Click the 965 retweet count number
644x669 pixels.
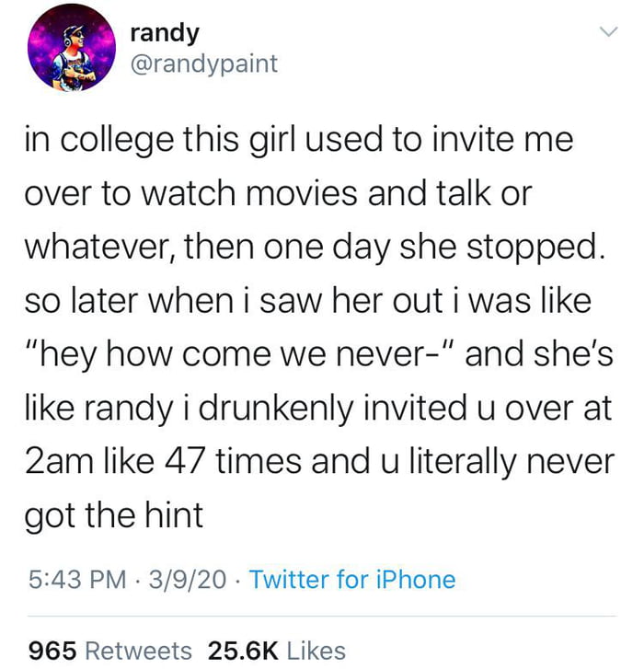pyautogui.click(x=52, y=652)
